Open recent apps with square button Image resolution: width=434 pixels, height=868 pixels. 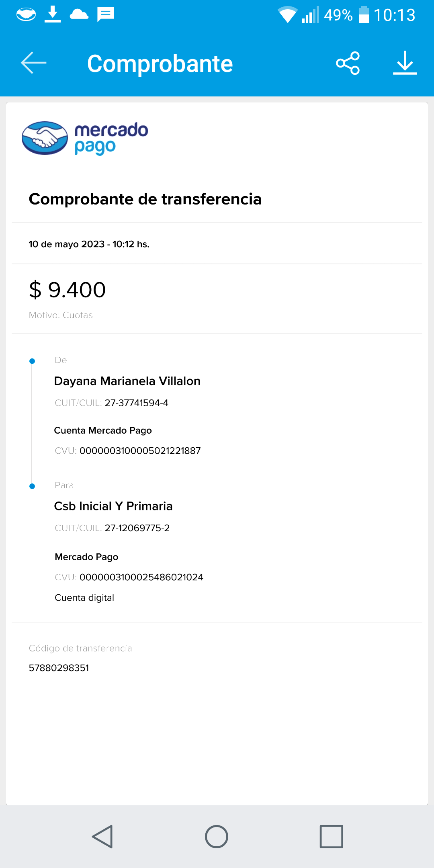click(x=331, y=837)
